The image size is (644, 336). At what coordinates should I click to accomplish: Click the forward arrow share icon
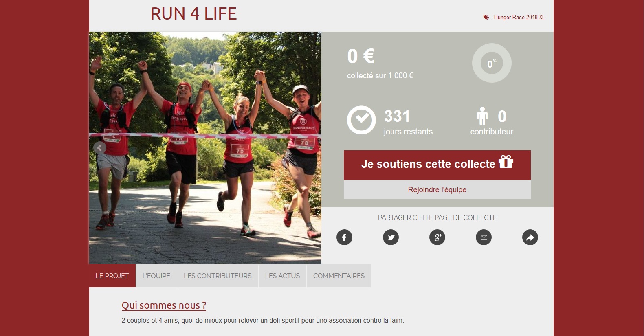[530, 237]
